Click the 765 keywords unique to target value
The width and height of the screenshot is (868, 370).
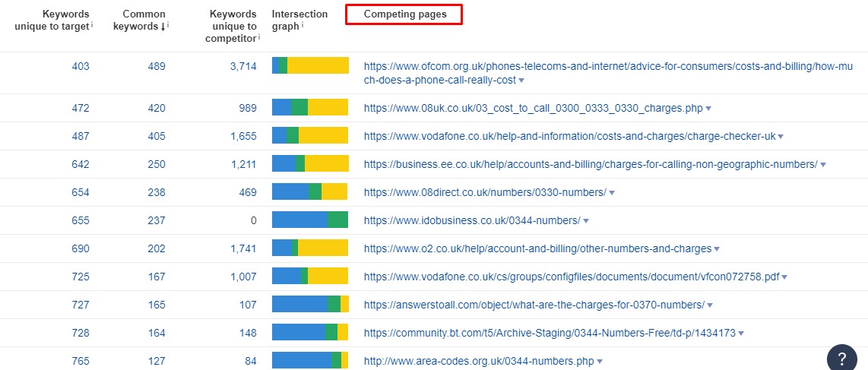coord(81,362)
